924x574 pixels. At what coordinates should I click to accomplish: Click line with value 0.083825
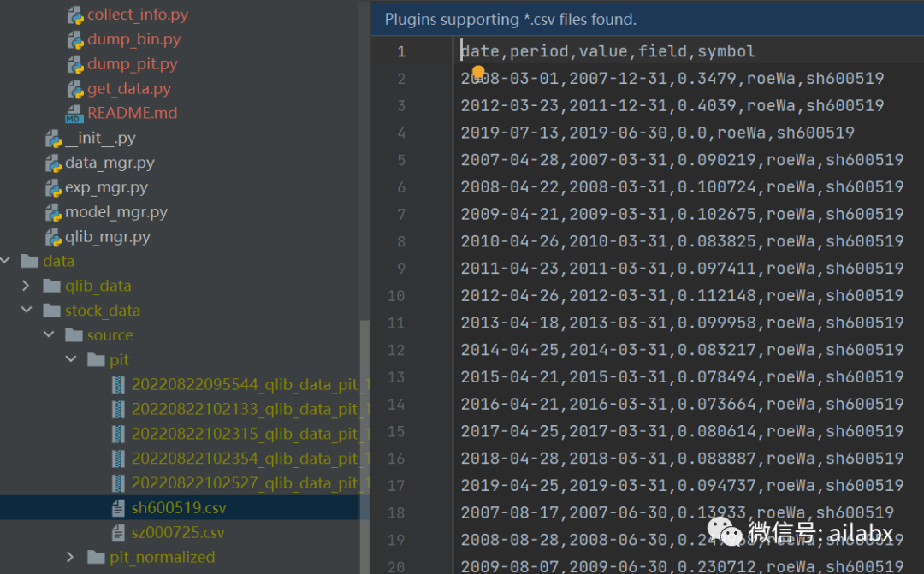click(682, 241)
